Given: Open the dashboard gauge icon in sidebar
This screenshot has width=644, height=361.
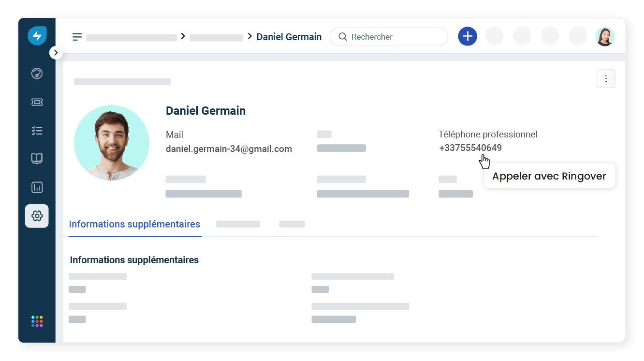Looking at the screenshot, I should (37, 74).
